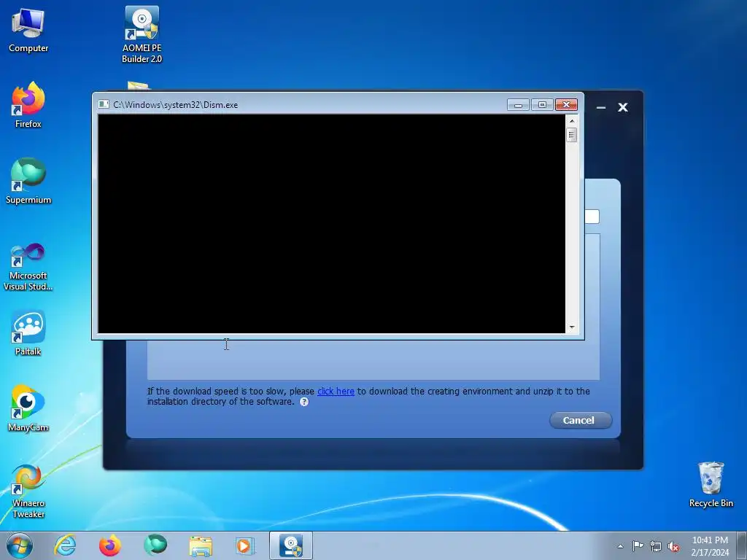747x560 pixels.
Task: Select the ManyCam desktop shortcut
Action: (28, 408)
